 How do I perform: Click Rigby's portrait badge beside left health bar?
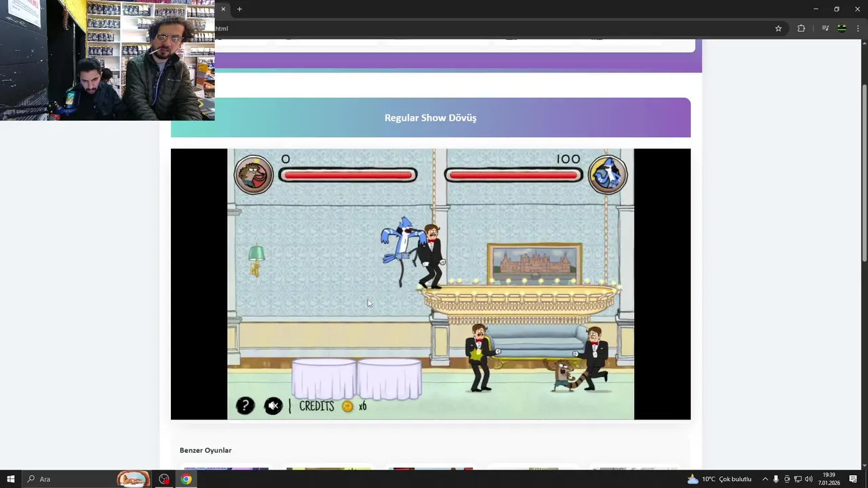click(254, 174)
